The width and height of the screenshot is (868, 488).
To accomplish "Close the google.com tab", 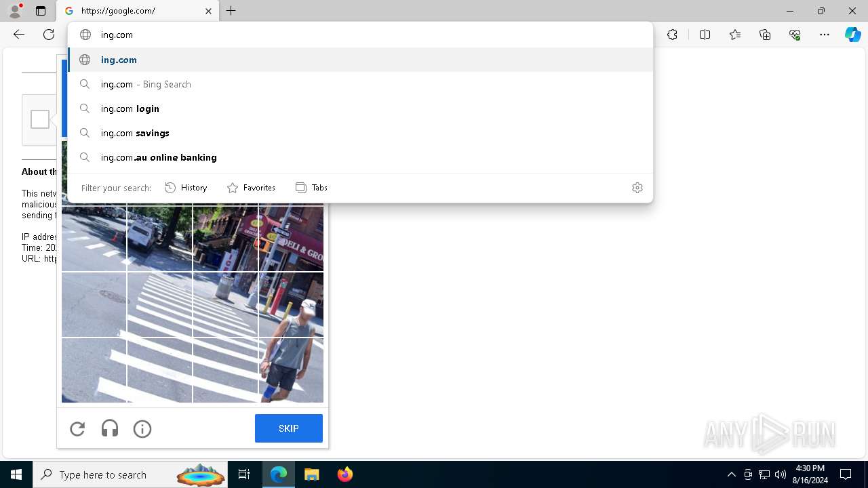I will tap(208, 11).
